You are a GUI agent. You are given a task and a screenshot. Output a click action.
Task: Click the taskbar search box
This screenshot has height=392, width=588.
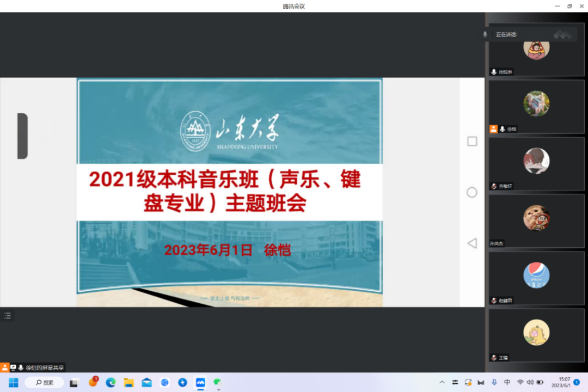pos(45,382)
